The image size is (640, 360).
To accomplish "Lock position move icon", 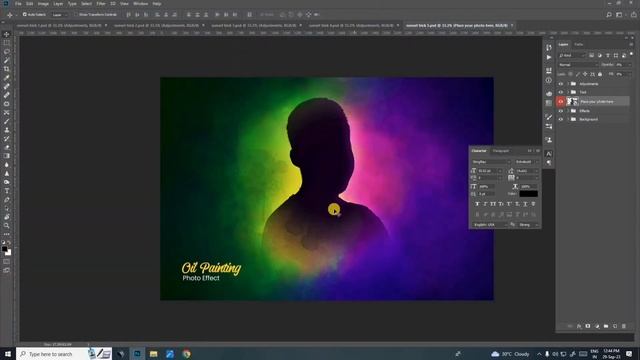I will (585, 74).
